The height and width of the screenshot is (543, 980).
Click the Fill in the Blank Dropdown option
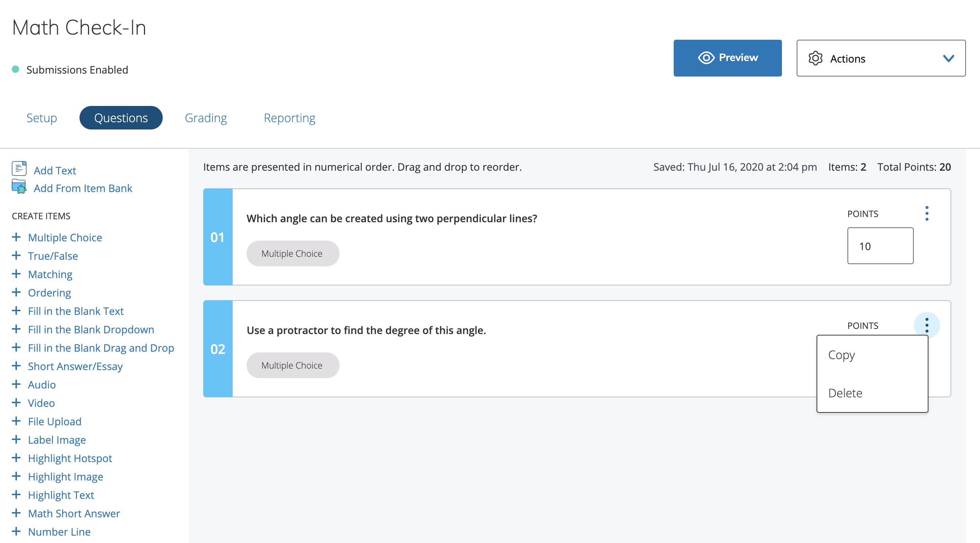(x=91, y=329)
